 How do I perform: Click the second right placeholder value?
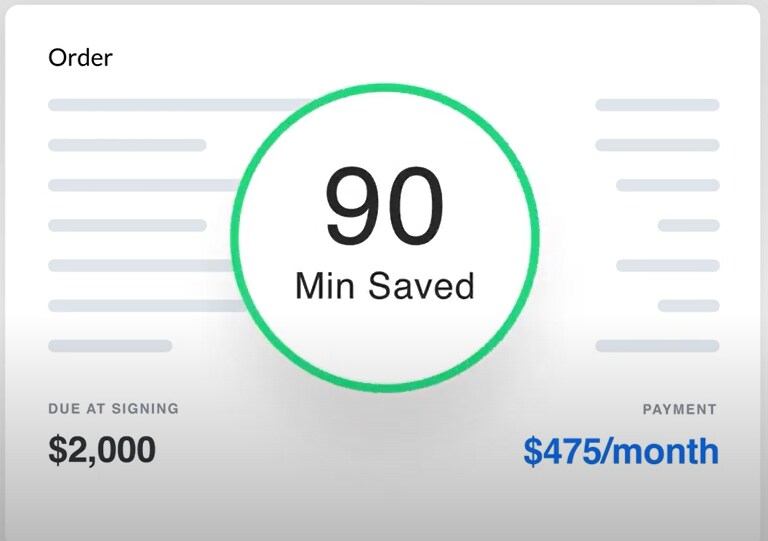tap(657, 145)
